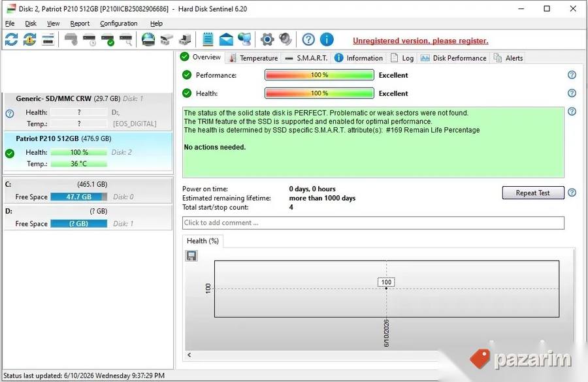The height and width of the screenshot is (382, 588).
Task: Open the Information tab
Action: pyautogui.click(x=359, y=58)
